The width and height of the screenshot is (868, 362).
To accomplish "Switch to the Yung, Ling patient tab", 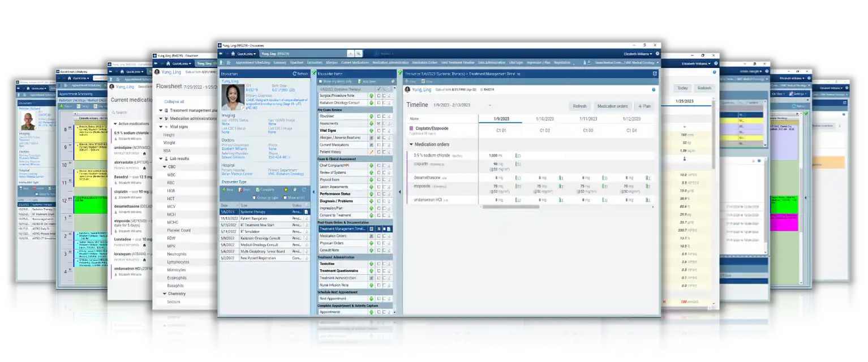I will 269,55.
